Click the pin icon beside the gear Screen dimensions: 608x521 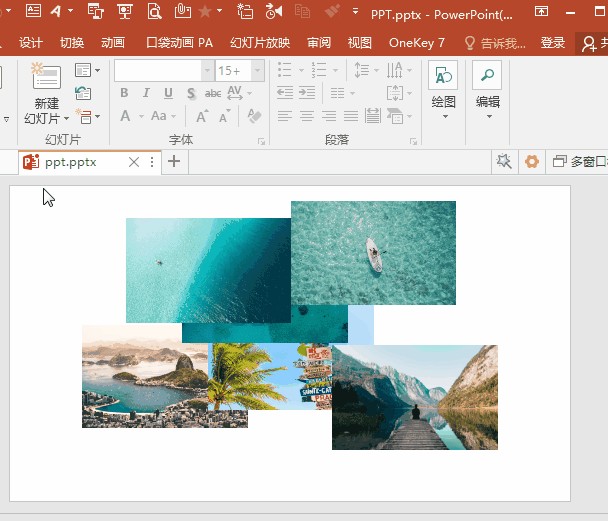[504, 161]
